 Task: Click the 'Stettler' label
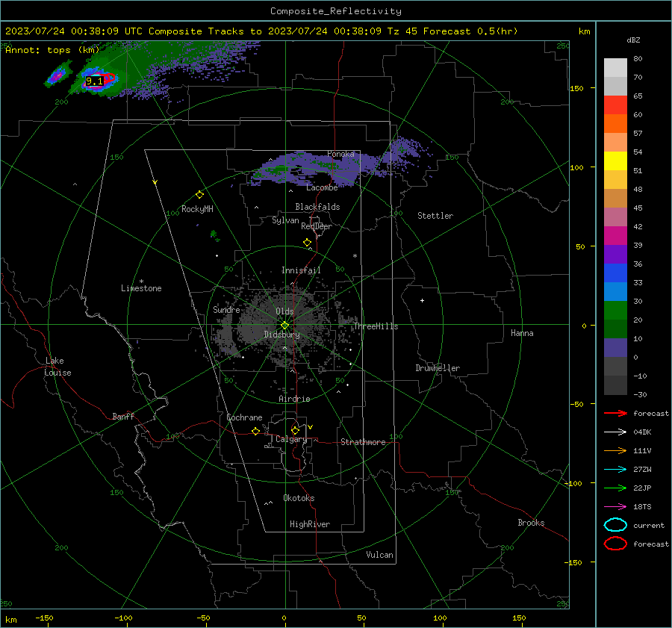coord(435,216)
